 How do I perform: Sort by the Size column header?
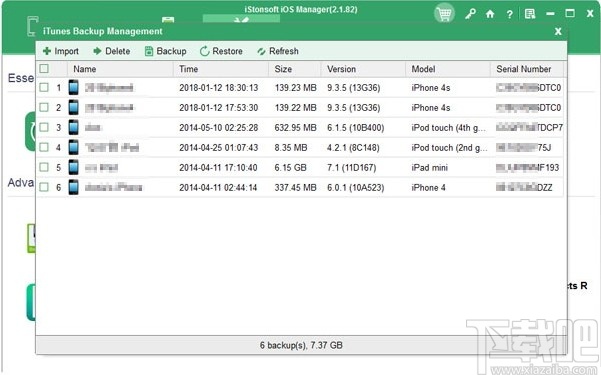click(294, 69)
